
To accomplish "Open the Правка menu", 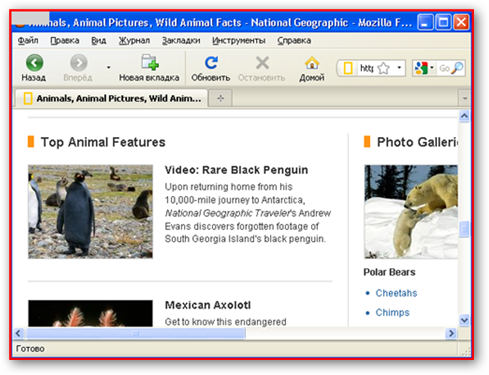I will point(65,41).
